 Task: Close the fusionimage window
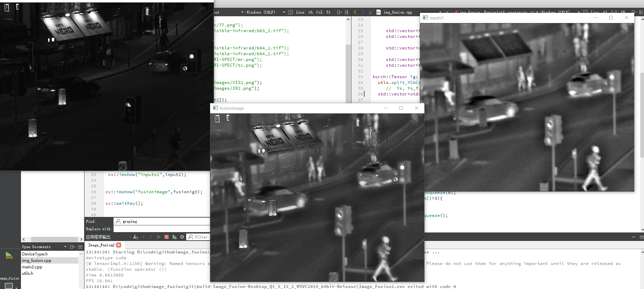tap(417, 108)
